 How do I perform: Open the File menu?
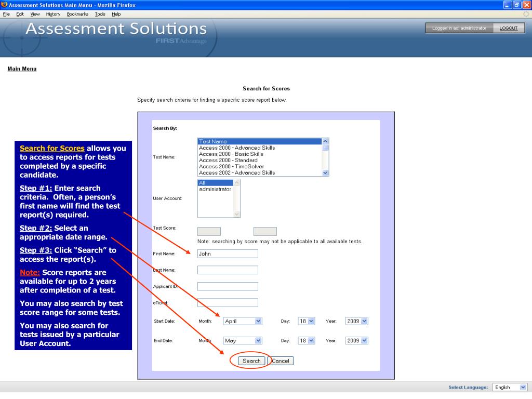click(x=6, y=14)
